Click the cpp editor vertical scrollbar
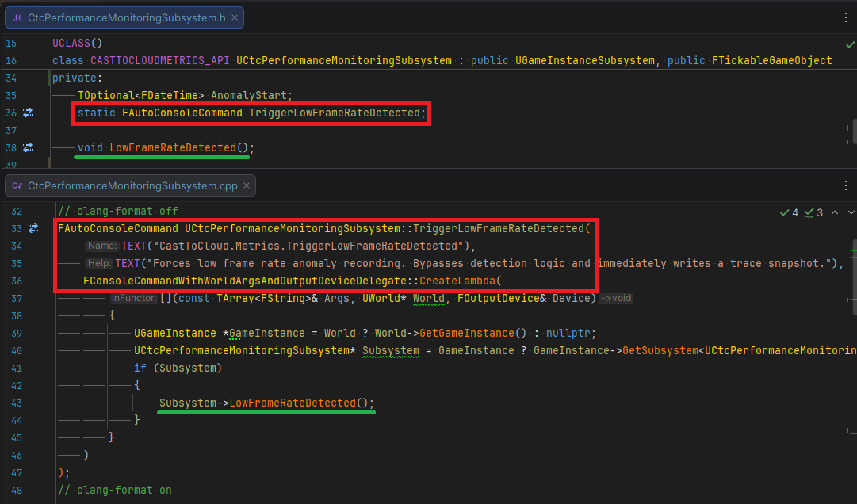 pos(854,277)
